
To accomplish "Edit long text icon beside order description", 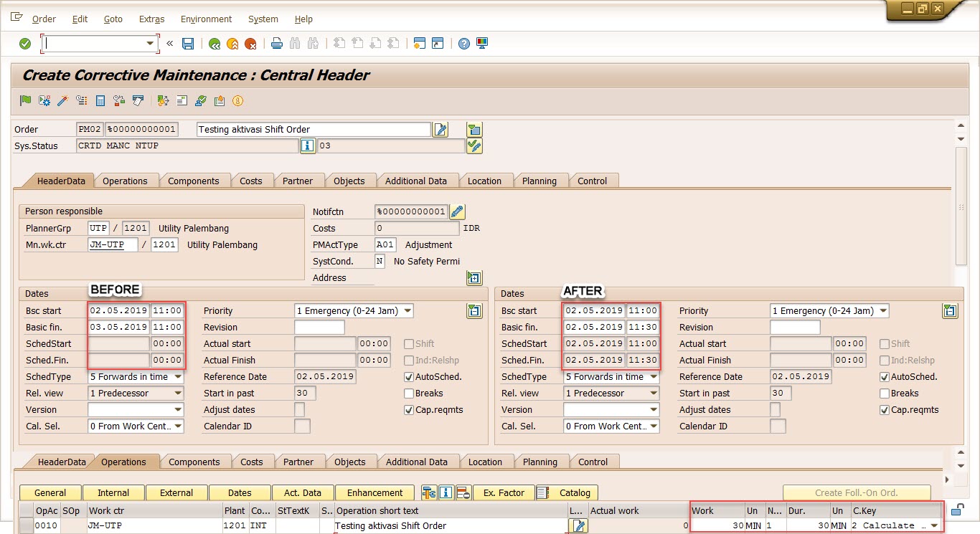I will coord(440,130).
